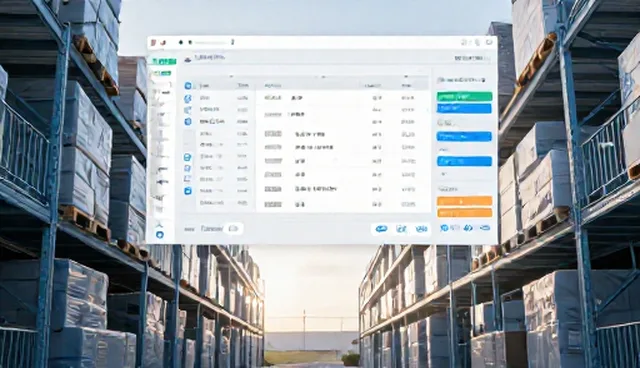Click the blue icon in the table header row

click(x=188, y=86)
